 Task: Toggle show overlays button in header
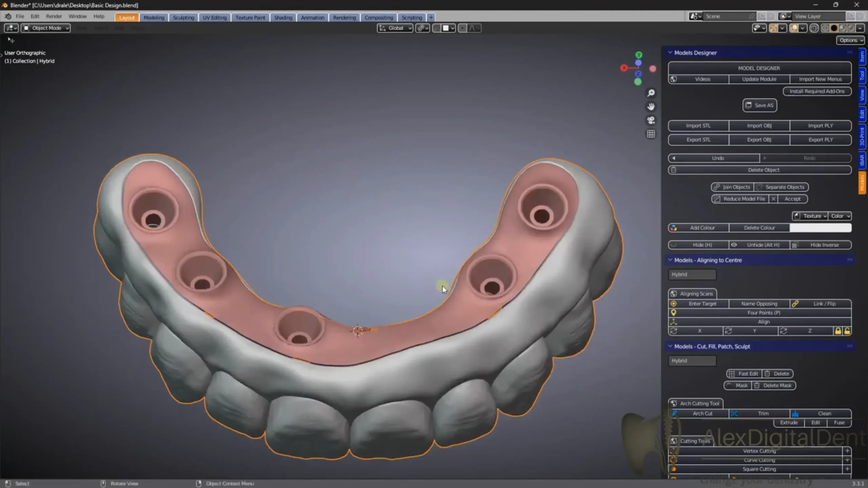[794, 28]
